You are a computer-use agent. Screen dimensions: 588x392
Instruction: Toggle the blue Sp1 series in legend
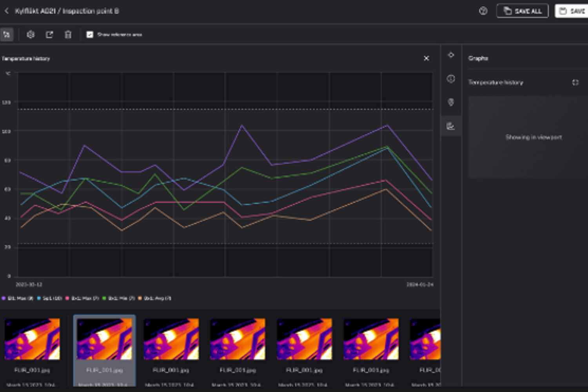(50, 298)
